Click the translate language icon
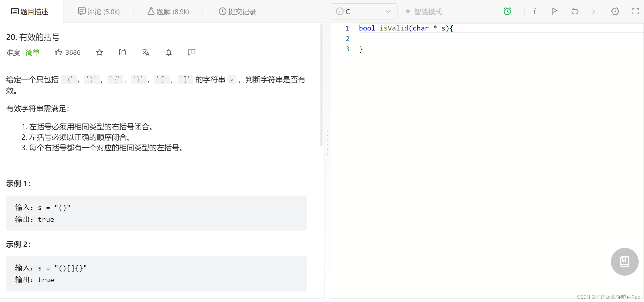This screenshot has width=644, height=302. (145, 52)
